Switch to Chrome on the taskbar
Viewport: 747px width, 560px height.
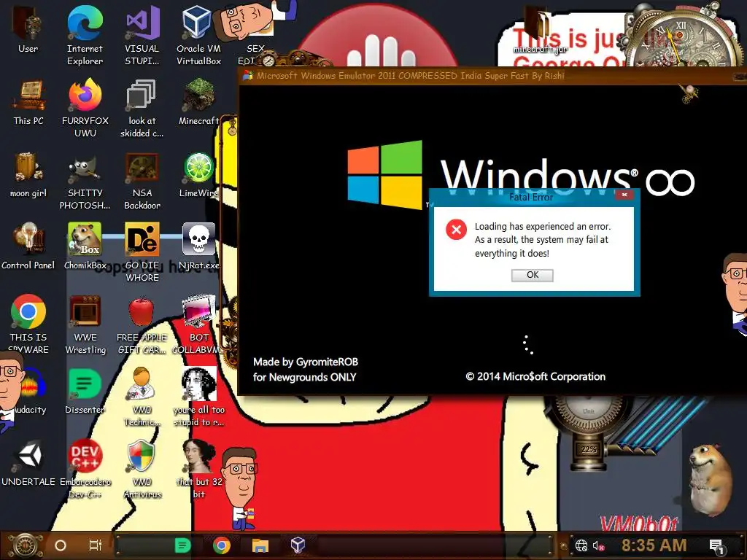(x=222, y=545)
